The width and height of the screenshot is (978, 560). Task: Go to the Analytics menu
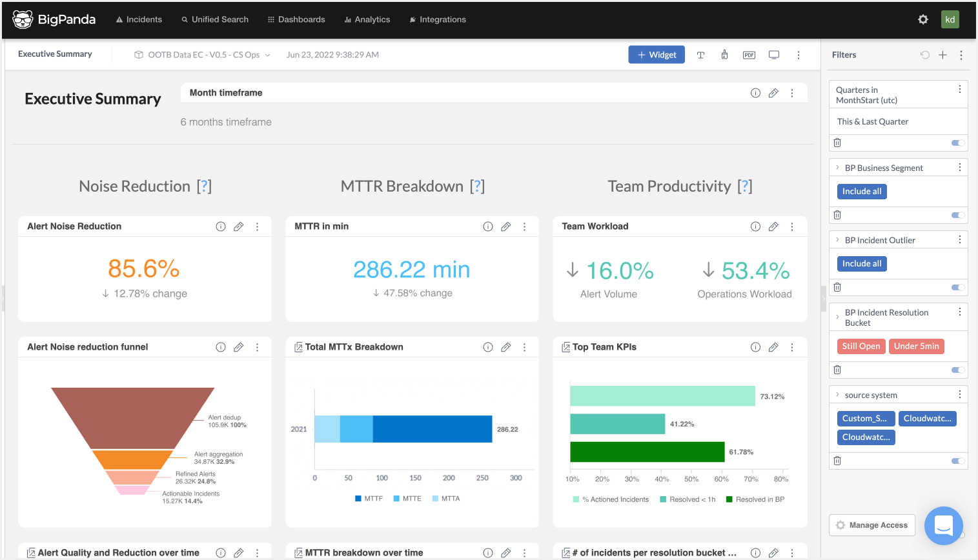click(x=367, y=19)
